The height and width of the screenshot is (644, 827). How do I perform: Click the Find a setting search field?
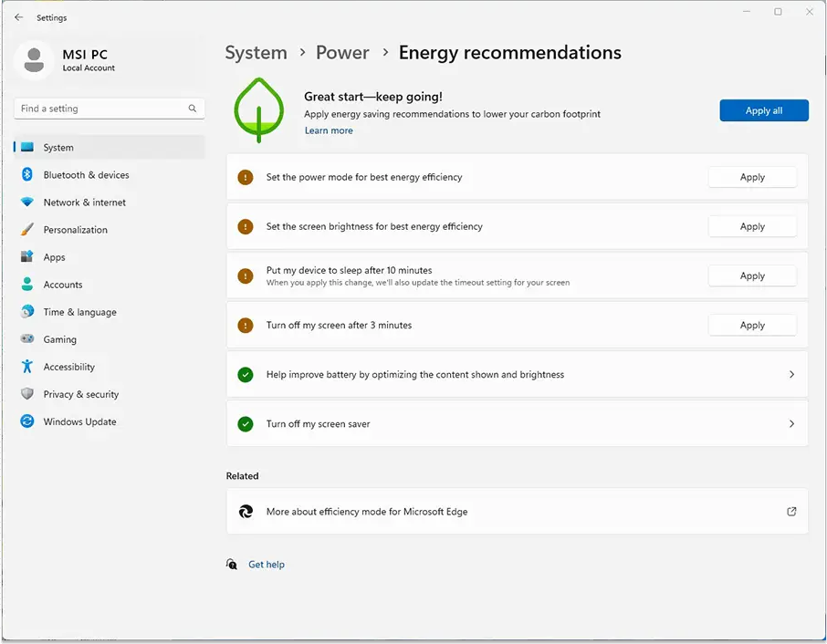click(110, 109)
